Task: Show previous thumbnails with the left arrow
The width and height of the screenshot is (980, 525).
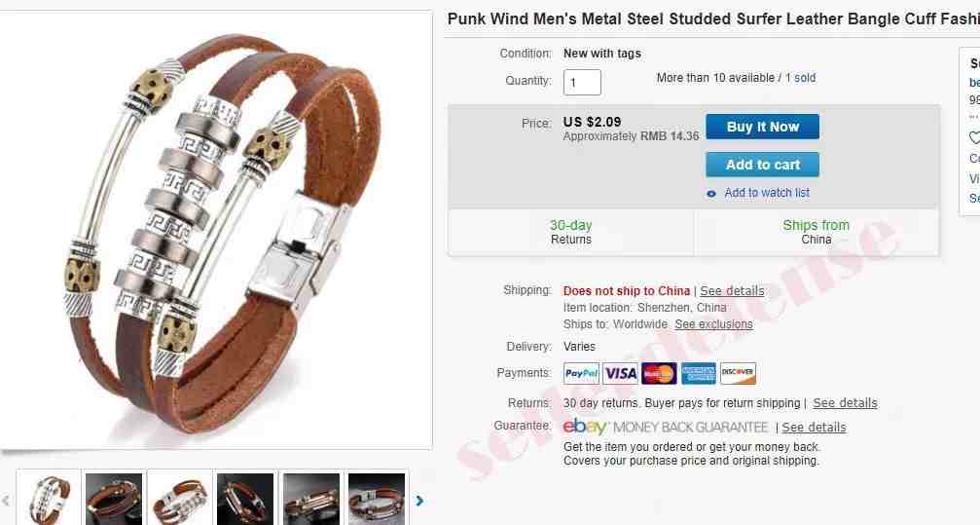Action: tap(6, 501)
